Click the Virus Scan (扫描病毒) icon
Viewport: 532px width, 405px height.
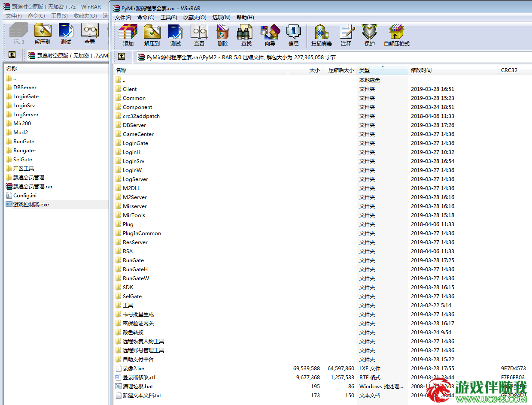(322, 36)
